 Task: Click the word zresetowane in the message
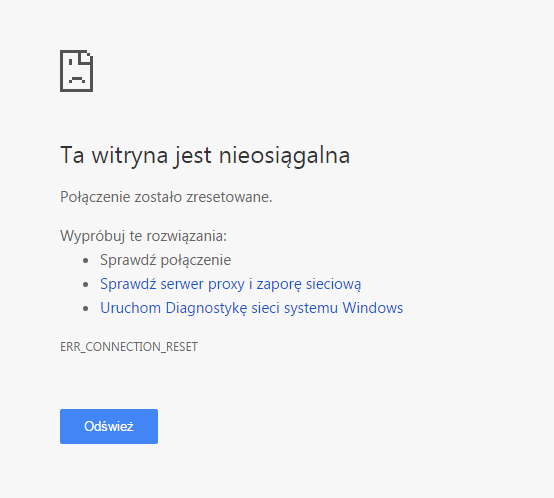coord(229,197)
